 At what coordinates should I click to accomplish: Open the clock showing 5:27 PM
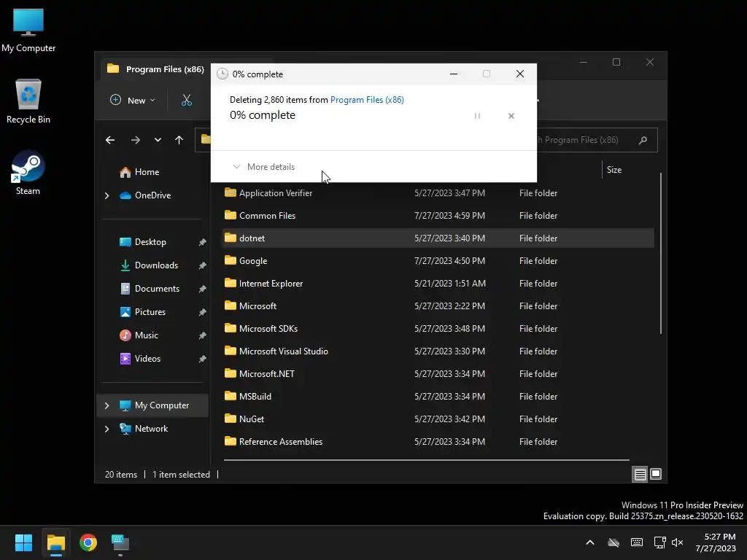pyautogui.click(x=716, y=542)
